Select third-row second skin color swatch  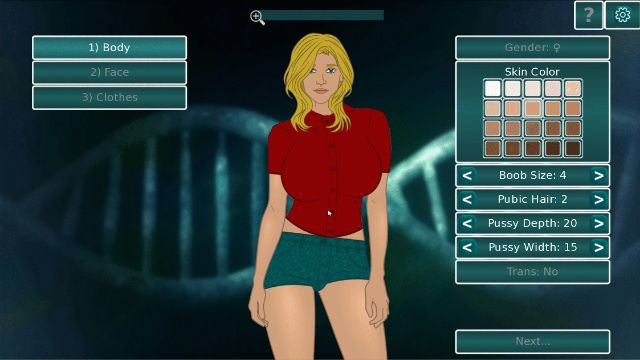pos(513,129)
